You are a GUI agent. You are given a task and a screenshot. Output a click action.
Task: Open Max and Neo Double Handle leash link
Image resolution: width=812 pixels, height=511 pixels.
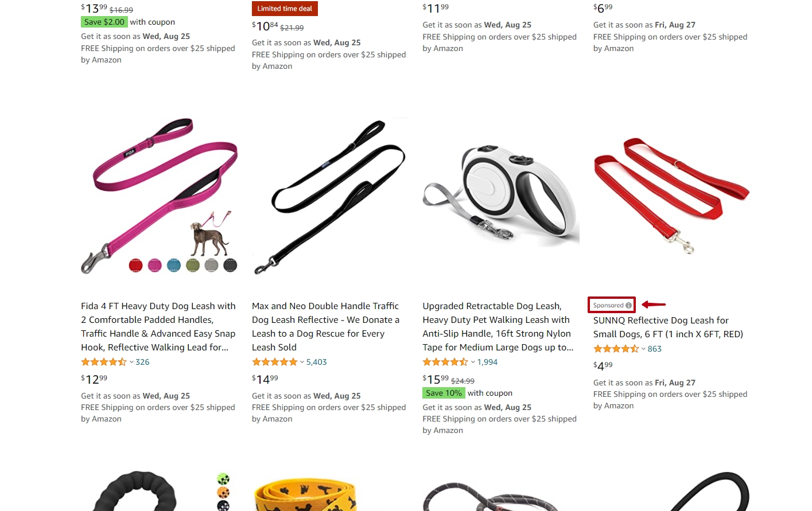click(x=326, y=327)
